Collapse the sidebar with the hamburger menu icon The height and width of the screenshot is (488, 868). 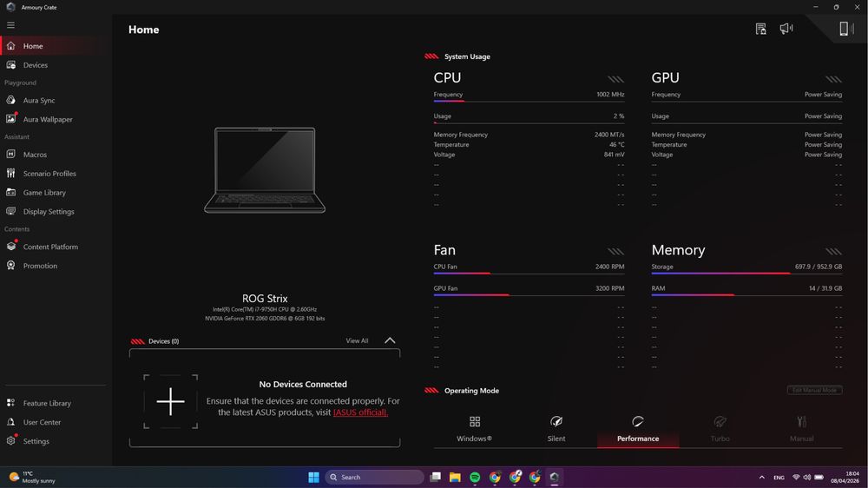10,25
